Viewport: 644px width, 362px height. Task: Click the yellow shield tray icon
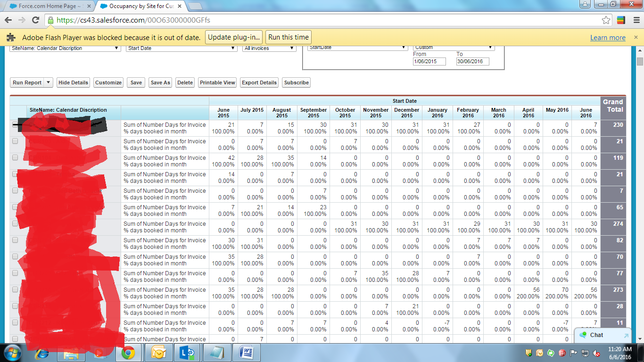(528, 353)
